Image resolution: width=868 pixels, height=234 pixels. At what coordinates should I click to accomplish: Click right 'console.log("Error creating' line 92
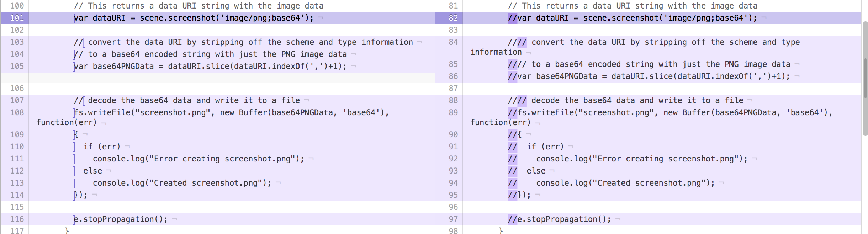click(x=628, y=159)
